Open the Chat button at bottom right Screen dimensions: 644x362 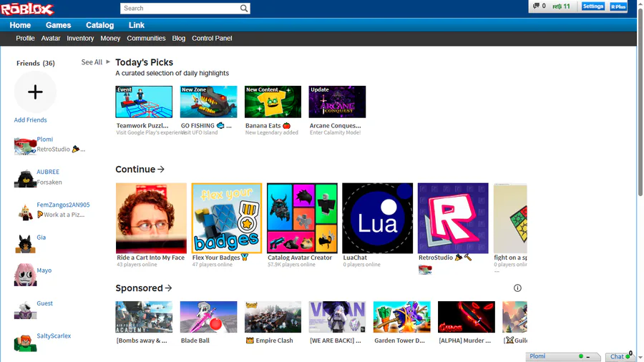point(621,356)
